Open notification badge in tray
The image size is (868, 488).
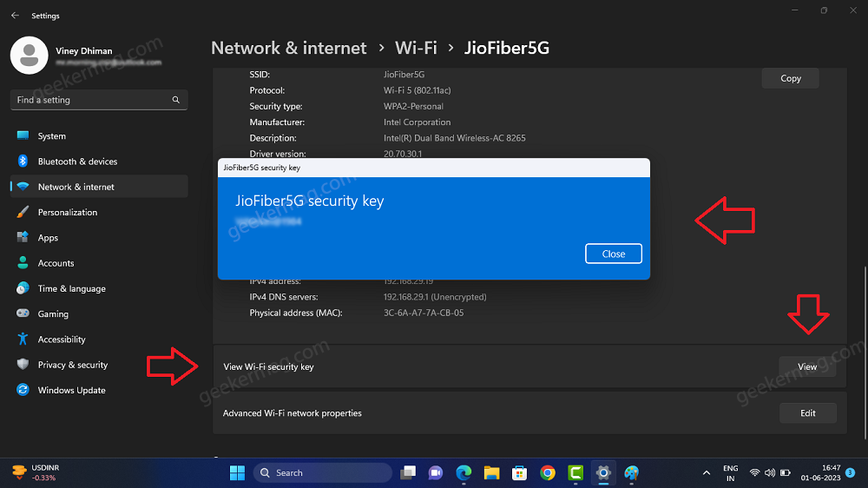click(851, 472)
